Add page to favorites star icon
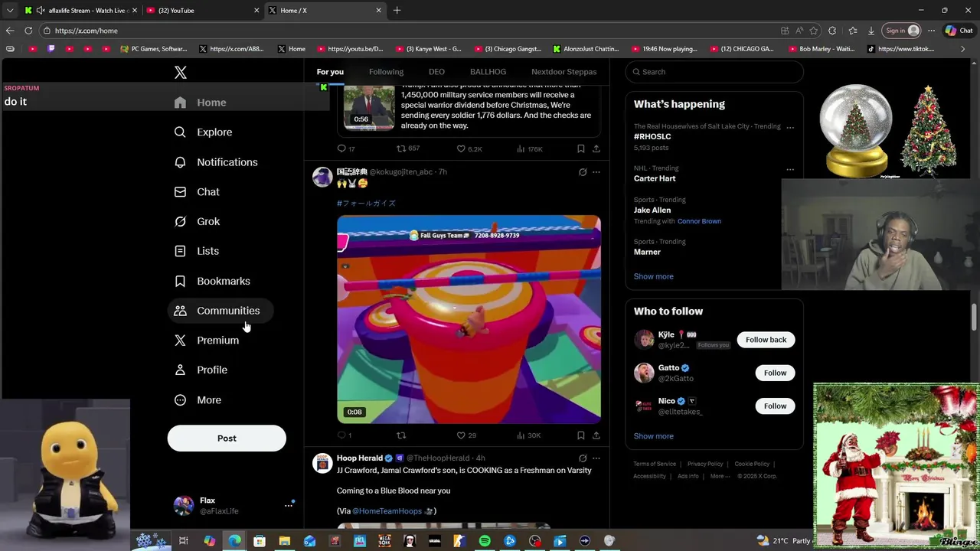This screenshot has height=551, width=980. (x=814, y=31)
